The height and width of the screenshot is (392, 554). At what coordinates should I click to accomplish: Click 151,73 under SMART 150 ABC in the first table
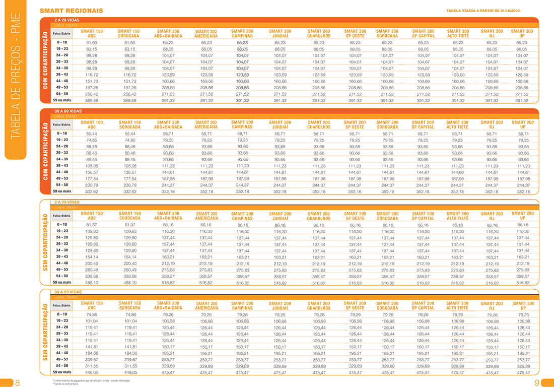click(92, 81)
